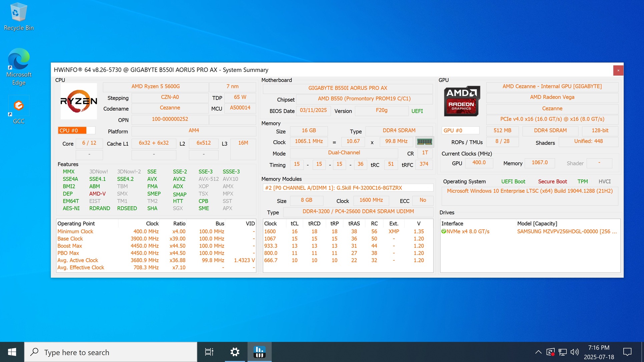Open the volume control in system tray
This screenshot has width=644, height=362.
coord(575,352)
